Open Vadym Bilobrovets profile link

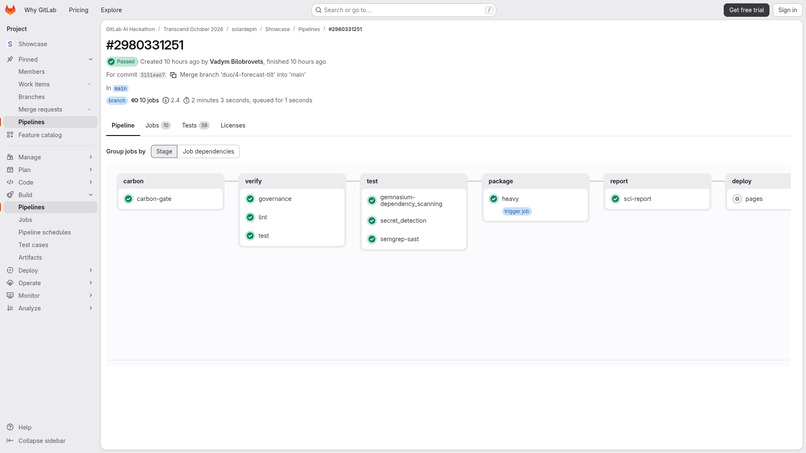[x=236, y=62]
